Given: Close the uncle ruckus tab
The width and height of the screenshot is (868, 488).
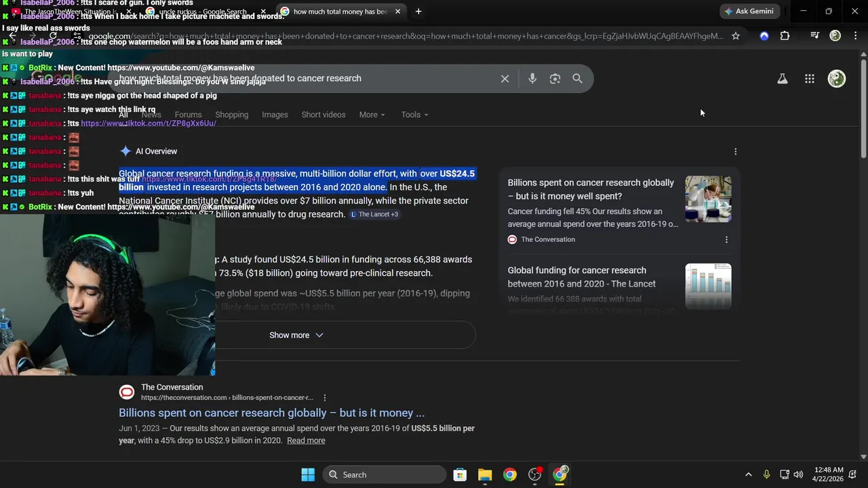Looking at the screenshot, I should [263, 12].
